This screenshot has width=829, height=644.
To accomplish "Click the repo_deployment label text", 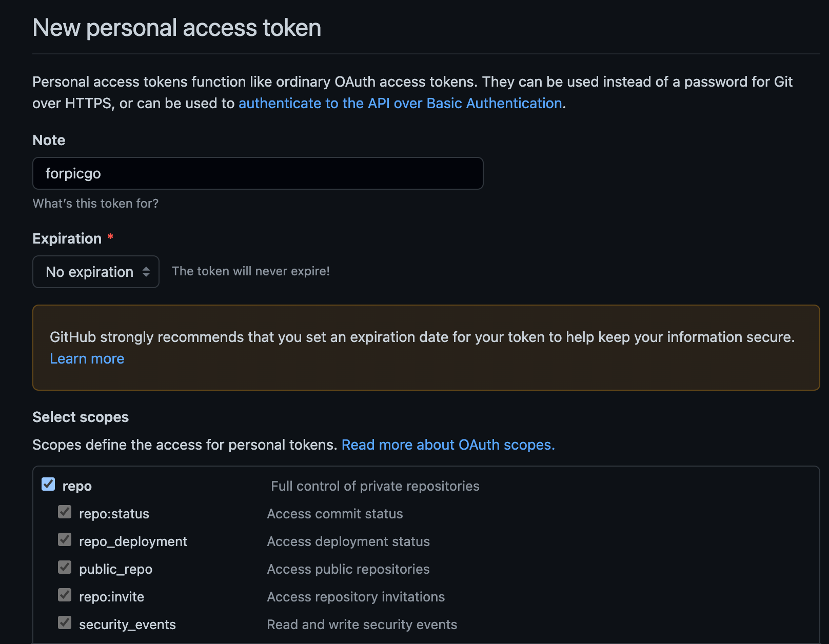I will point(133,541).
